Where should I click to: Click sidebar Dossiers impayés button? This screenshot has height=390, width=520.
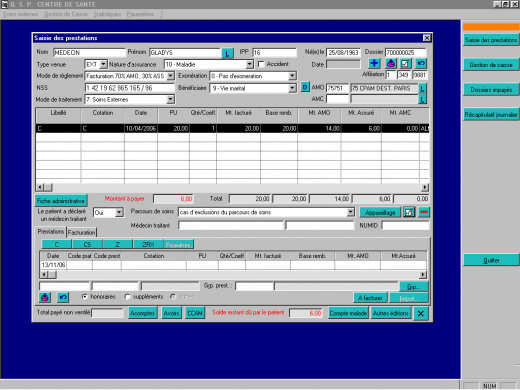click(x=491, y=90)
